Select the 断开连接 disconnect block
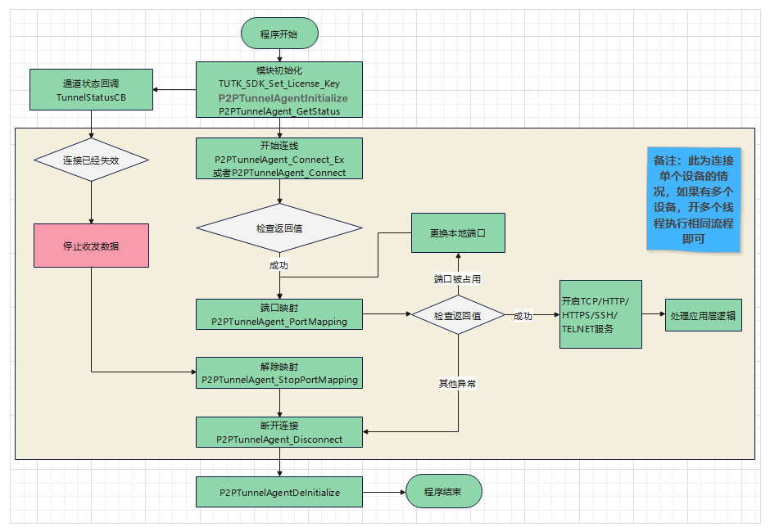Screen dimensions: 770x532 pos(279,431)
